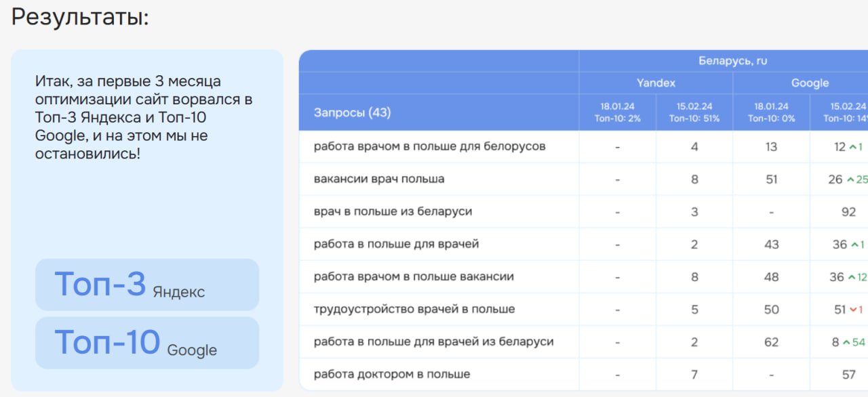Click the Google 18.01.24 date column header
The height and width of the screenshot is (397, 868).
[771, 112]
